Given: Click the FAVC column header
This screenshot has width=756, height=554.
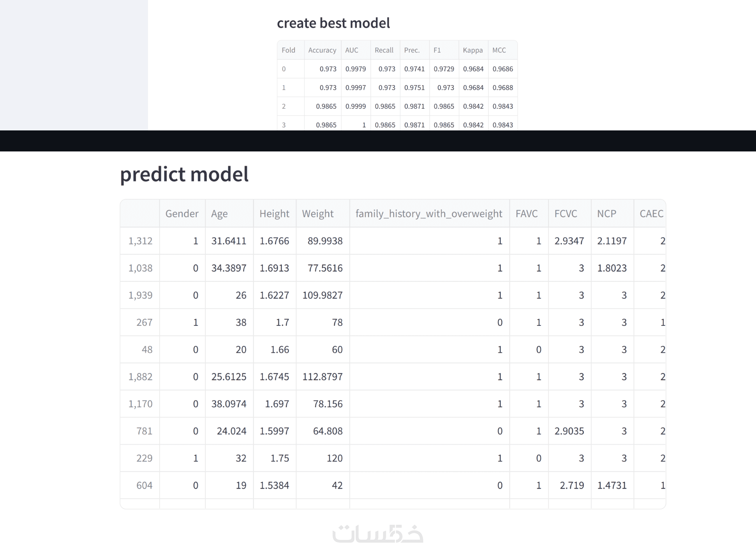Looking at the screenshot, I should [x=527, y=213].
